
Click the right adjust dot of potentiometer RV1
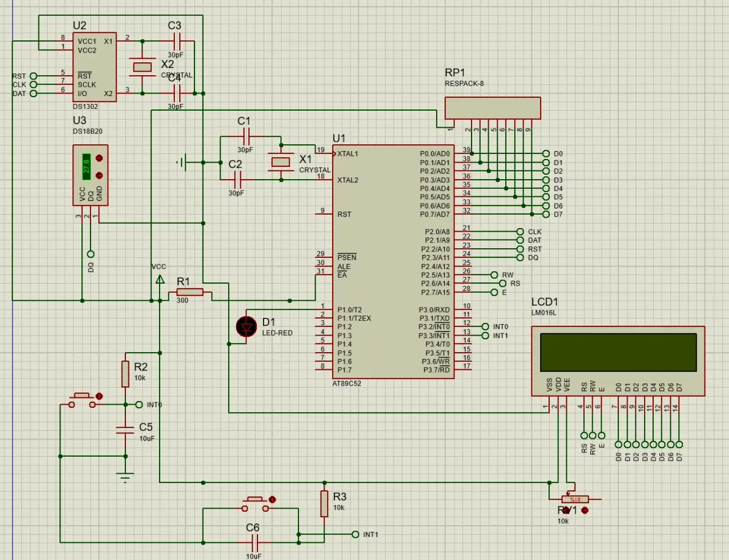tap(585, 510)
